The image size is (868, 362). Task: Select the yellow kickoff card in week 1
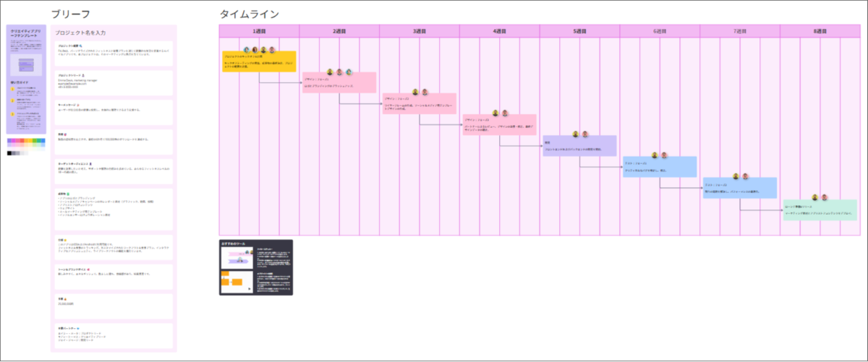coord(258,61)
